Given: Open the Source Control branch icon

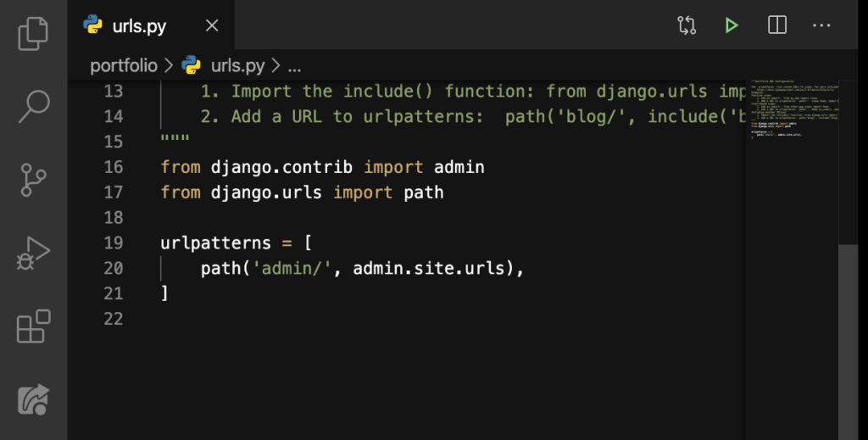Looking at the screenshot, I should click(33, 180).
